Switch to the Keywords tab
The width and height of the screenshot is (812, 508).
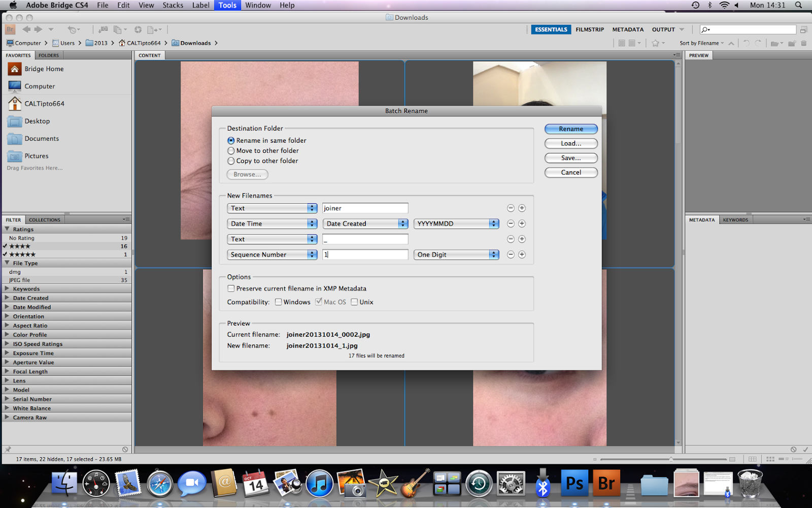click(735, 220)
